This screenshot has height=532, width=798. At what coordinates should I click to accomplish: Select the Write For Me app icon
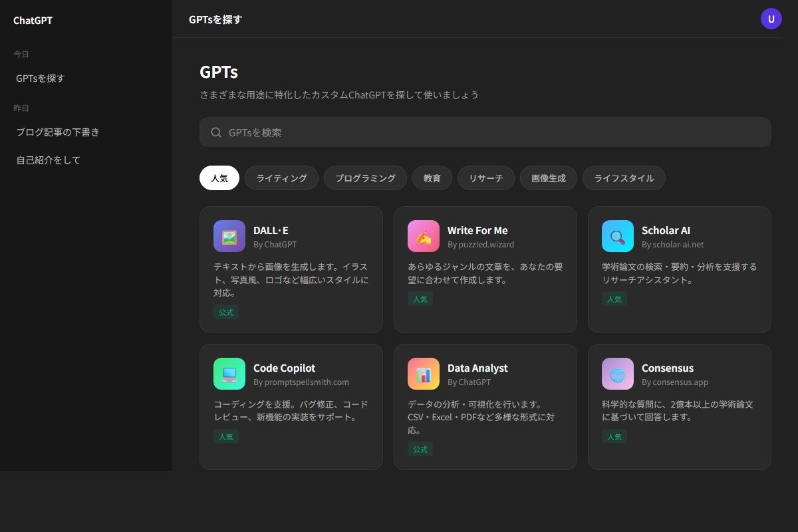(x=424, y=236)
